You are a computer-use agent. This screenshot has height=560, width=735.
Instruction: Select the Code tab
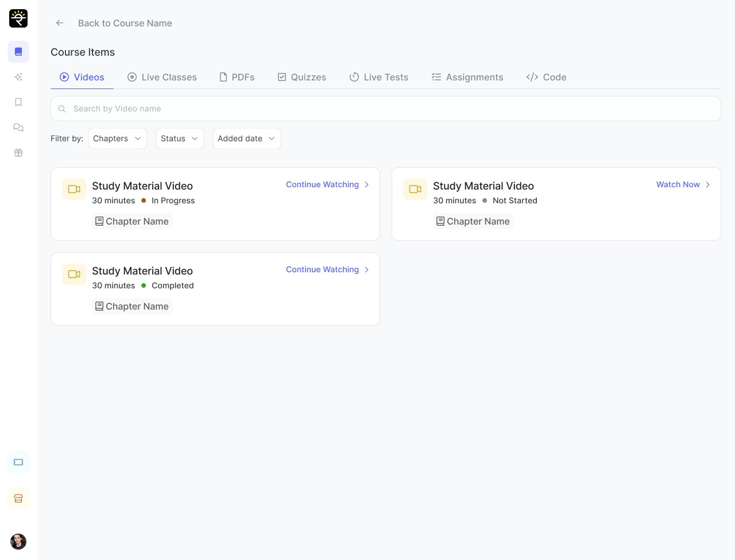547,77
